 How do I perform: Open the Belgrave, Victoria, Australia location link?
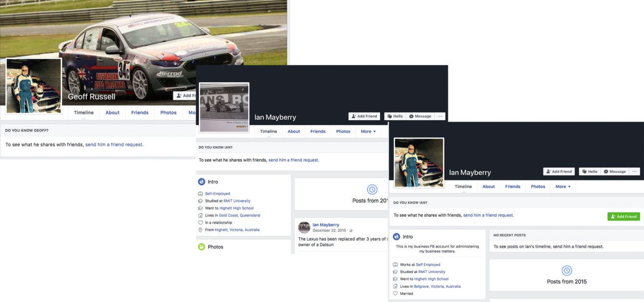pos(437,286)
